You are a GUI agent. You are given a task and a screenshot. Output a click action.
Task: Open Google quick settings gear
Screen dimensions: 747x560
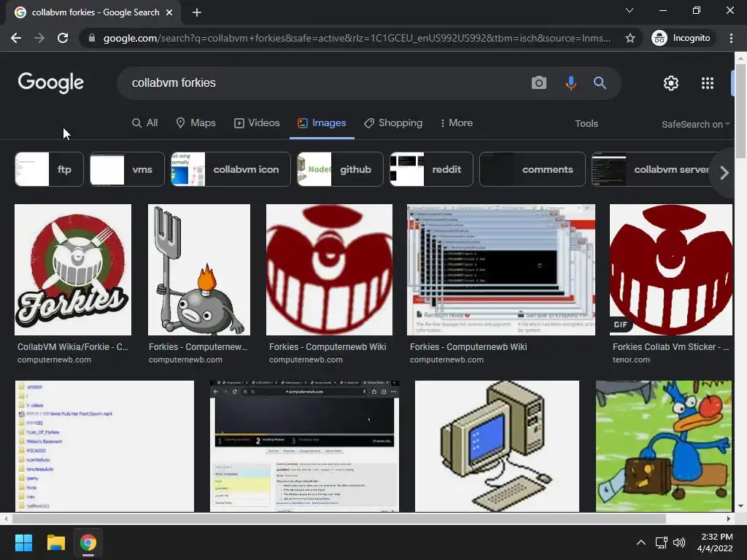[671, 83]
